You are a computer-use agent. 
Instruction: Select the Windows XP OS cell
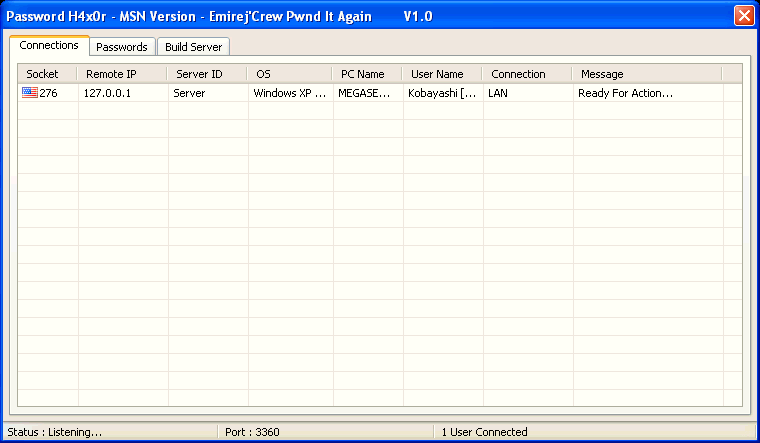(288, 93)
